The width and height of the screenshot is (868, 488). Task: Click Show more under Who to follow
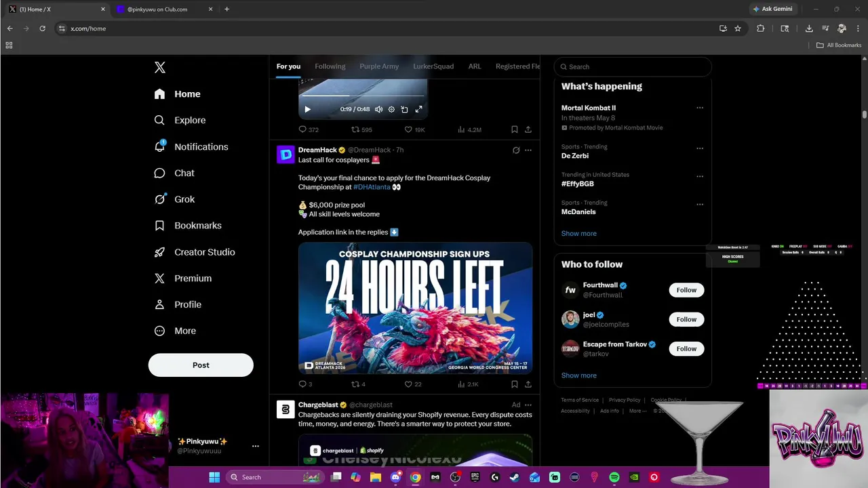(578, 375)
